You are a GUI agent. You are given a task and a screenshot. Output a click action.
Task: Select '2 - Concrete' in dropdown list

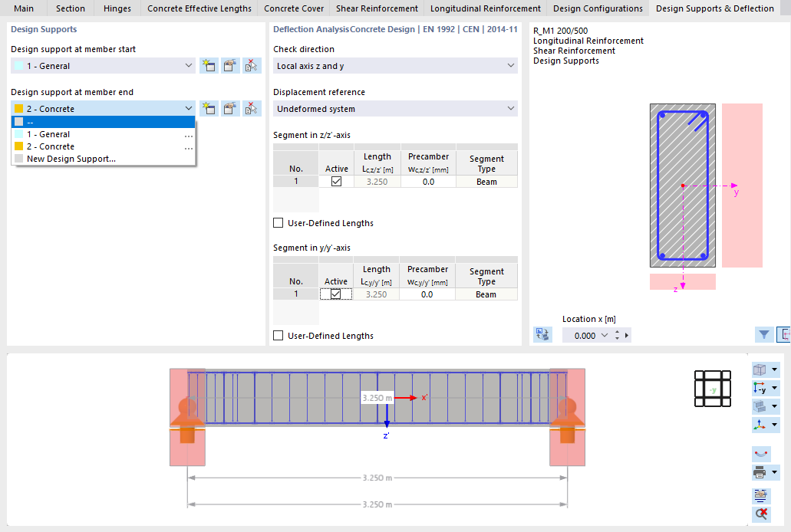(x=103, y=146)
